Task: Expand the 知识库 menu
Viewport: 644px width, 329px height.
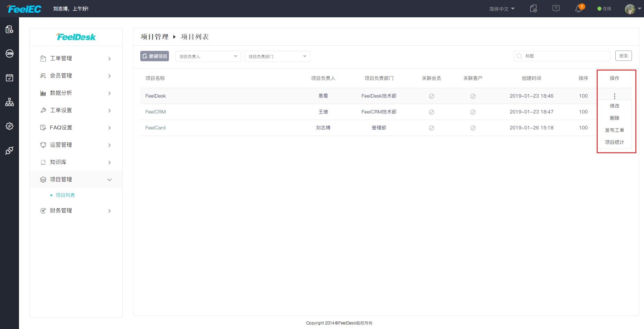Action: (x=76, y=162)
